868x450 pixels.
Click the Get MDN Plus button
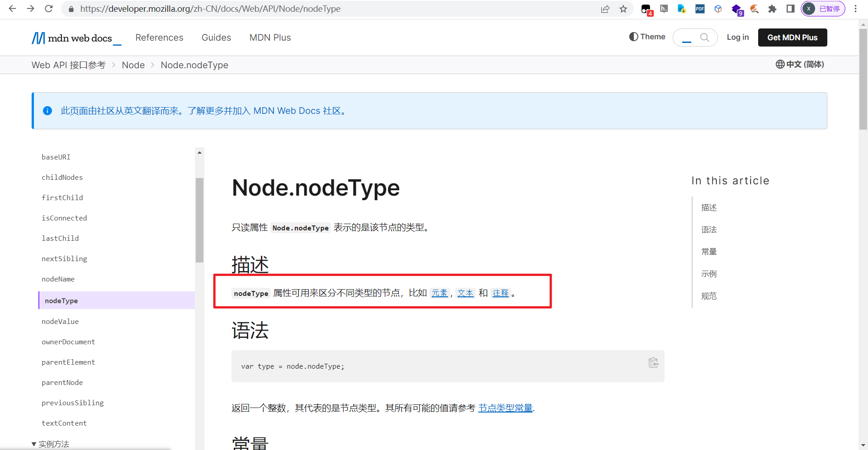[792, 37]
